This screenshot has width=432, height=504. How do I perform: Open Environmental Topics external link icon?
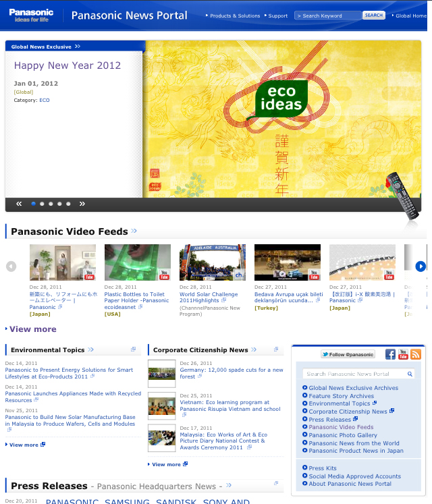[133, 349]
